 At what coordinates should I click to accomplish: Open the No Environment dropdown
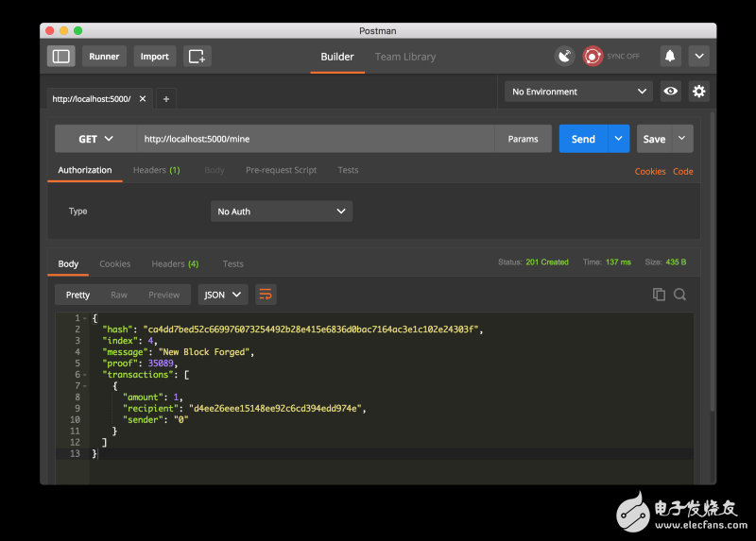(x=578, y=92)
